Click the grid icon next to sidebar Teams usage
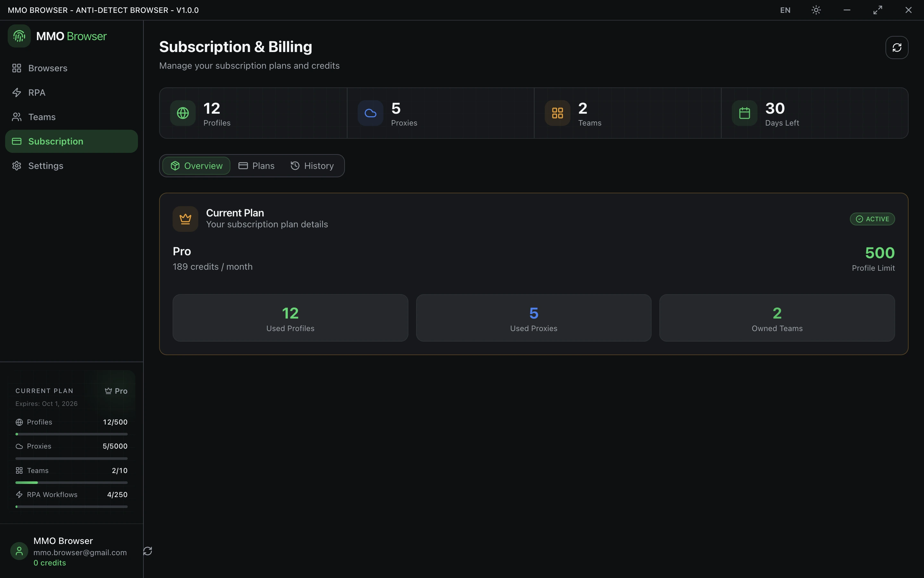Screen dimensions: 924x578 (19, 470)
